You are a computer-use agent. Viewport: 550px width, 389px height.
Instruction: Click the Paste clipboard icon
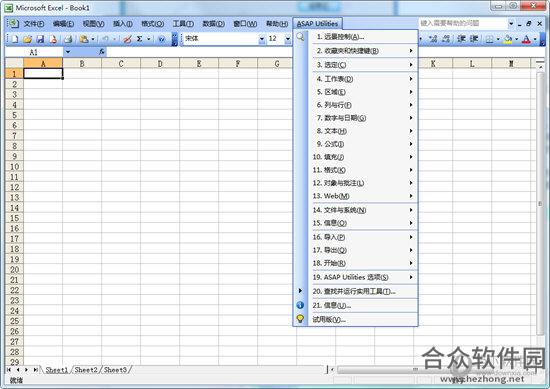tap(84, 39)
